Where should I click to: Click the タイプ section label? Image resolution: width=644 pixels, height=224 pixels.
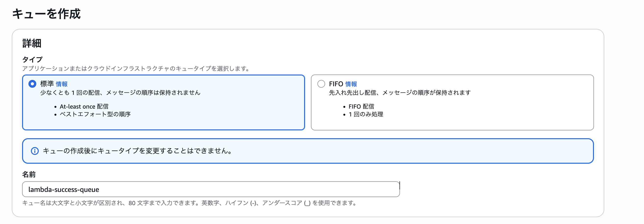32,60
